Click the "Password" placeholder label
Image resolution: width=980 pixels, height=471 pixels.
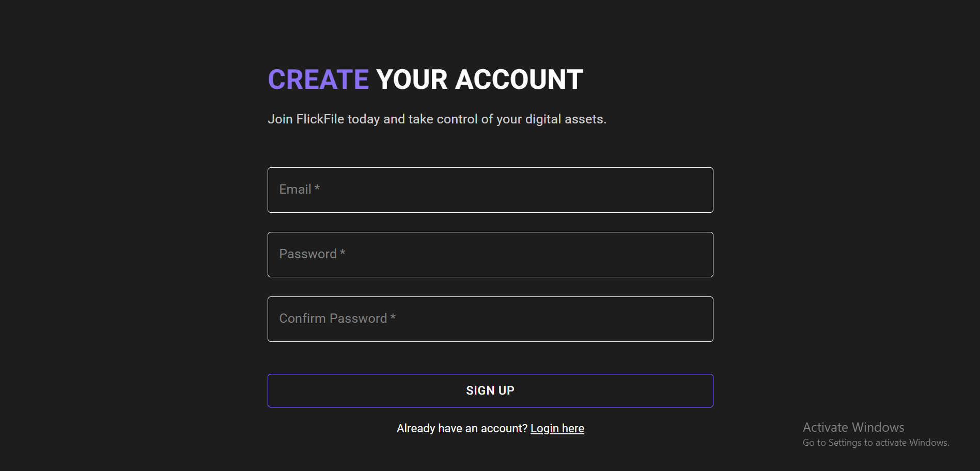pos(308,254)
